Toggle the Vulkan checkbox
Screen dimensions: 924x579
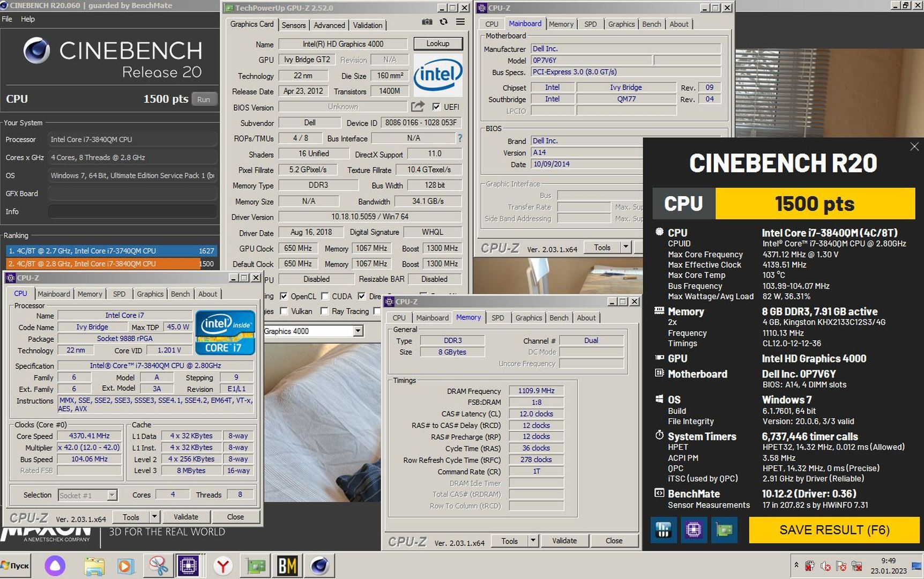point(284,311)
